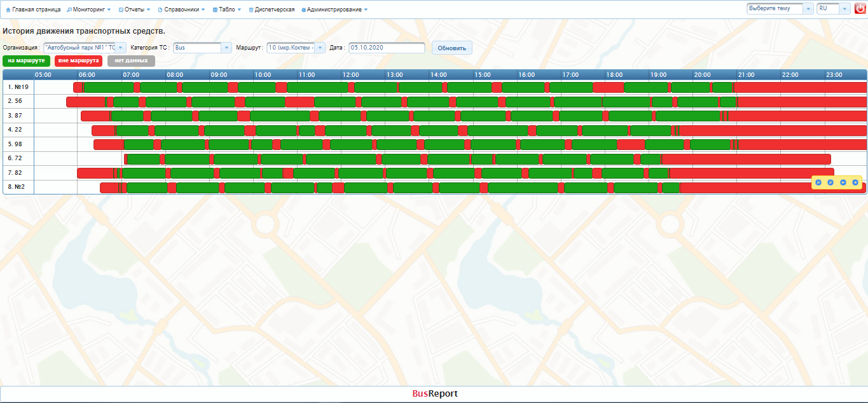Viewport: 868px width, 403px height.
Task: Open the Администрирование menu
Action: (x=334, y=10)
